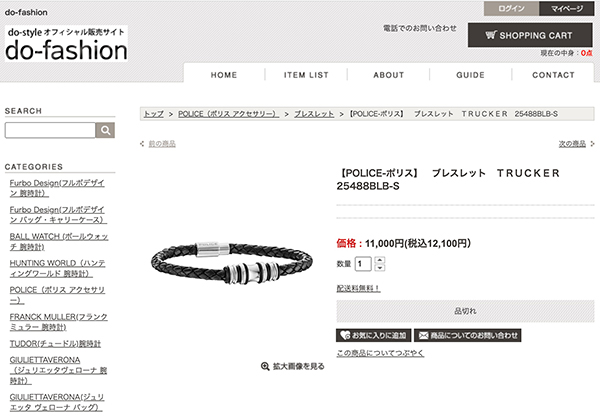Click the ブレスレット breadcrumb link
The height and width of the screenshot is (417, 600).
click(x=314, y=114)
